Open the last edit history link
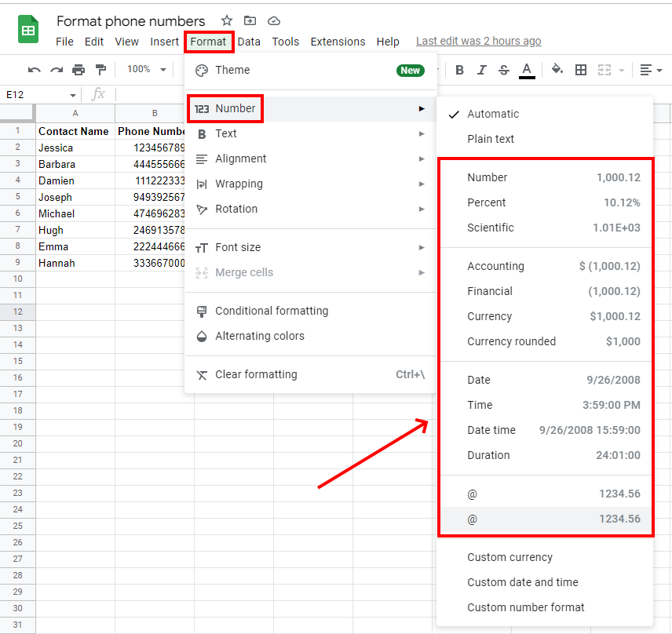 coord(478,41)
